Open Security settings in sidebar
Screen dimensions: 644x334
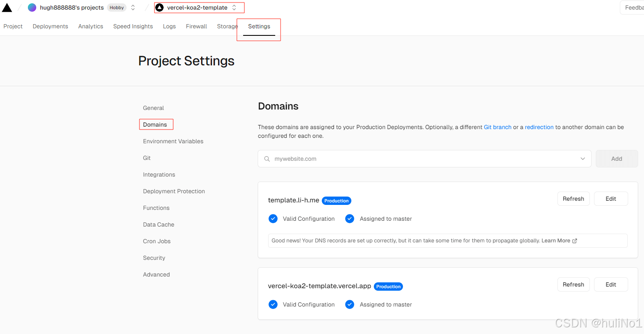154,258
